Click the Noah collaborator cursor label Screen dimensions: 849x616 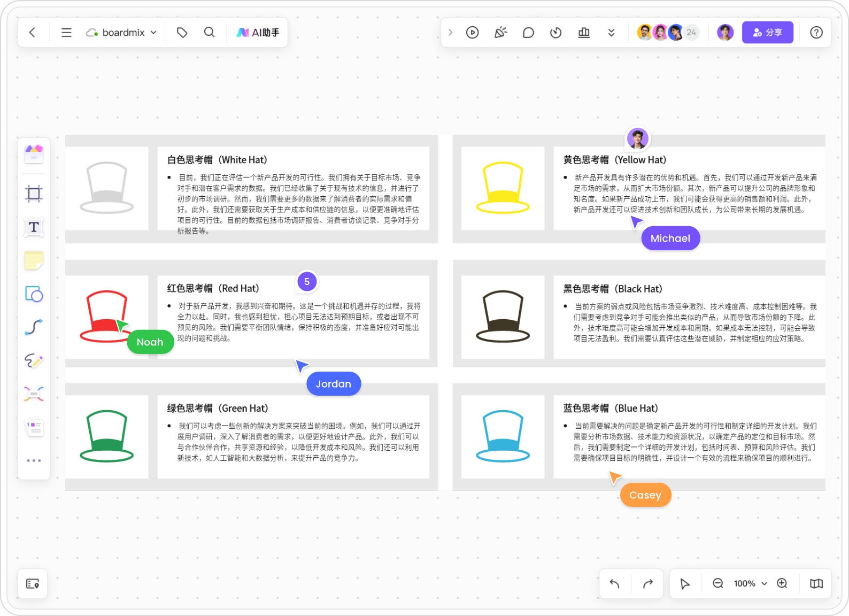(x=150, y=342)
